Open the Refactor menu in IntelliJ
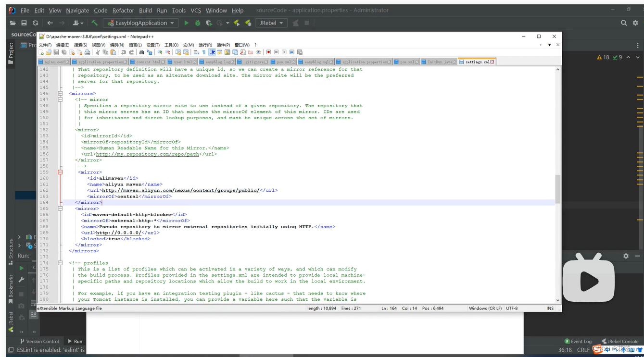Viewport: 644px width, 357px height. (123, 10)
